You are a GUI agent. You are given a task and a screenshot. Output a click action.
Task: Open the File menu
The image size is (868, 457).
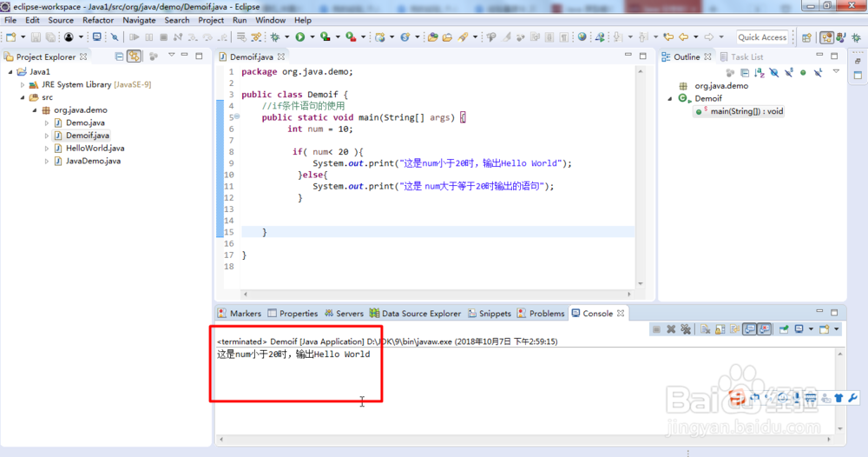click(10, 20)
